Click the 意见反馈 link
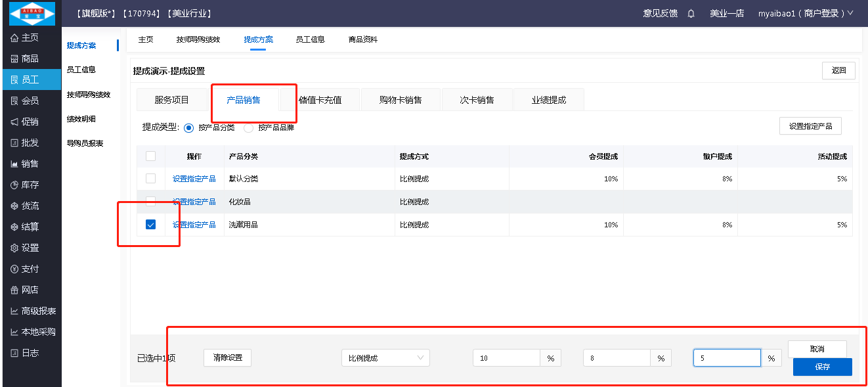 [x=660, y=13]
